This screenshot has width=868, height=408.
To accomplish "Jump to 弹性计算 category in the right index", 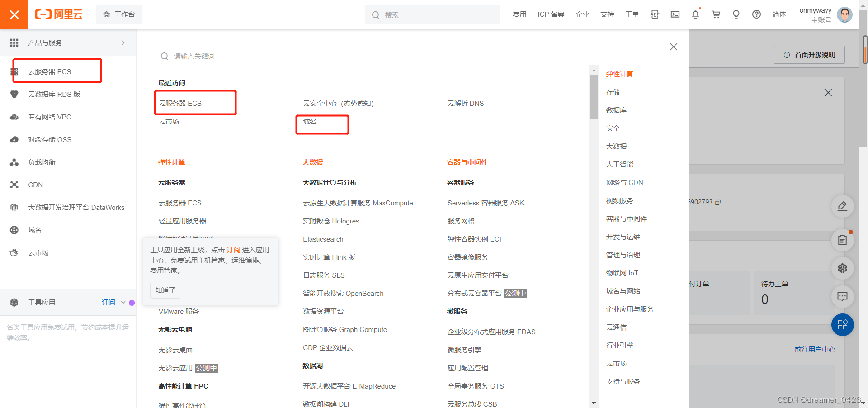I will (x=620, y=74).
